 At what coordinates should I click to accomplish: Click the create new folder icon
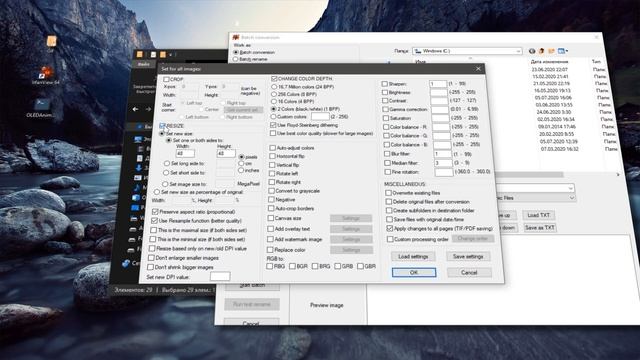coord(551,51)
